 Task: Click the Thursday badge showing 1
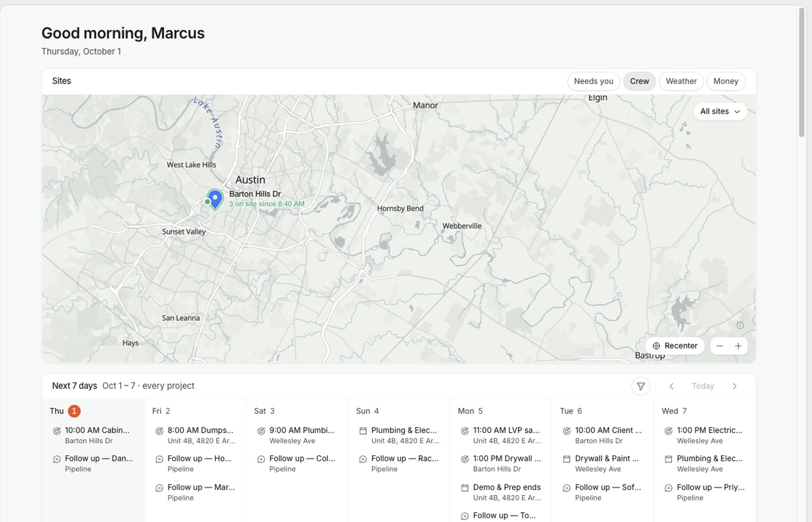tap(74, 411)
